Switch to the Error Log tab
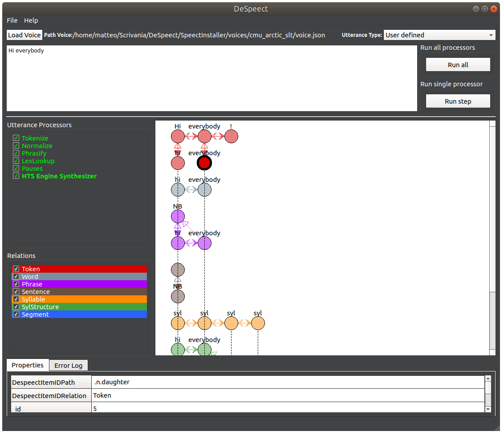The width and height of the screenshot is (504, 435). tap(68, 365)
